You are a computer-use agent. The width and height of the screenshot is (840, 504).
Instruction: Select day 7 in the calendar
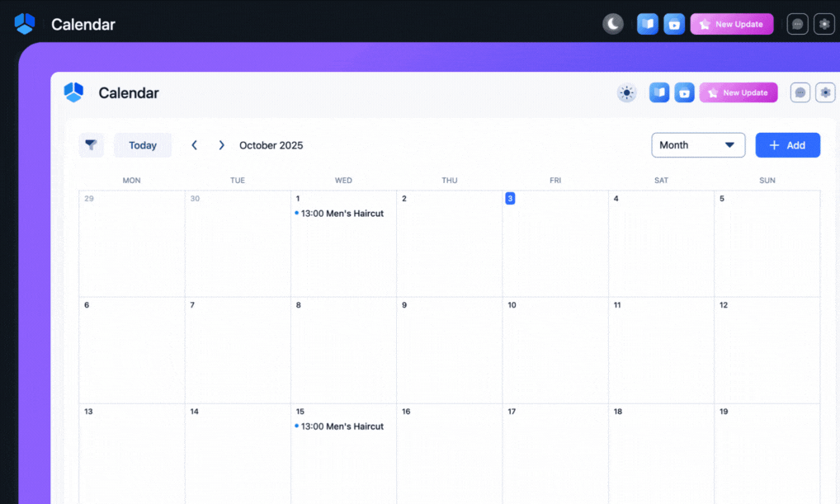pyautogui.click(x=238, y=351)
